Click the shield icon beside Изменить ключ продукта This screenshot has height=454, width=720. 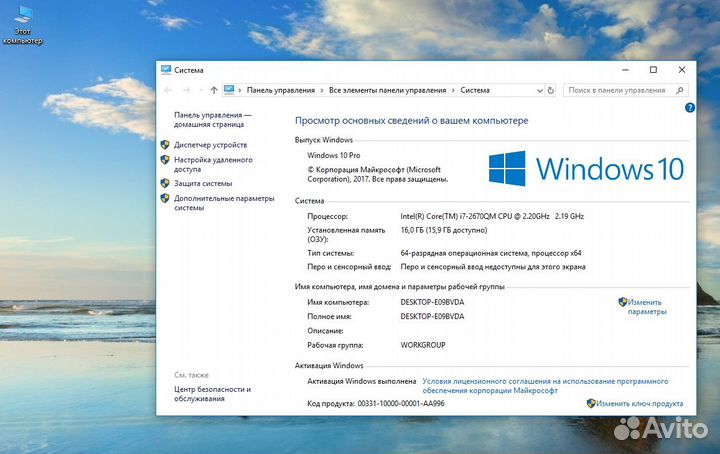[591, 404]
